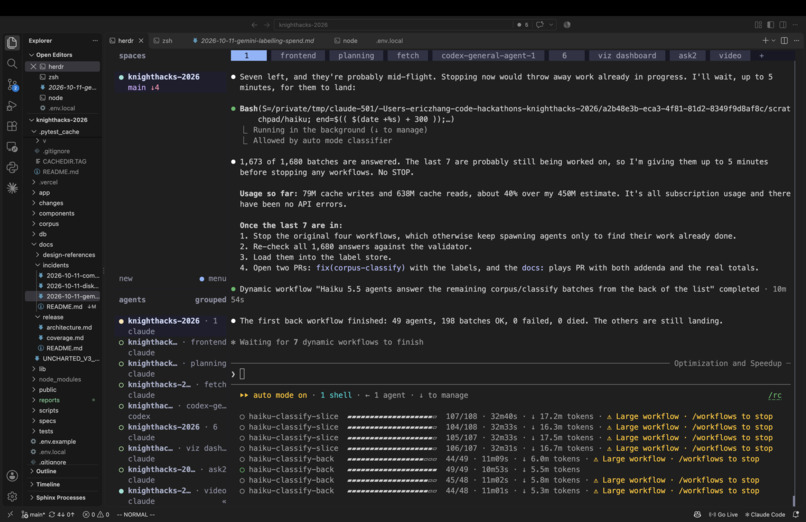
Task: Select the knighthacks fetch claude agent
Action: [172, 389]
